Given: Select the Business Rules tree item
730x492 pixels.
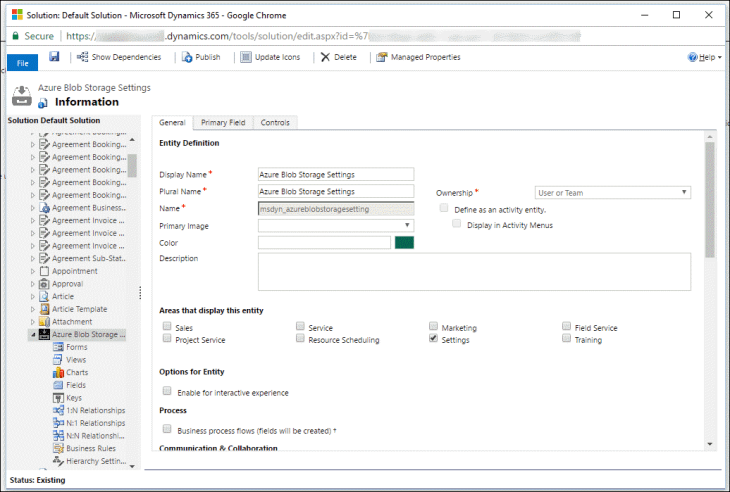Looking at the screenshot, I should (91, 448).
